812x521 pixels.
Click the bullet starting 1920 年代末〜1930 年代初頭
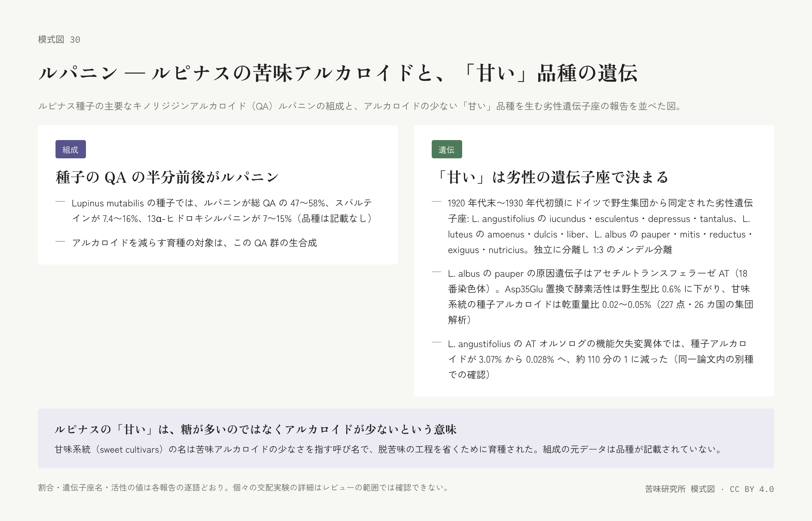[601, 226]
